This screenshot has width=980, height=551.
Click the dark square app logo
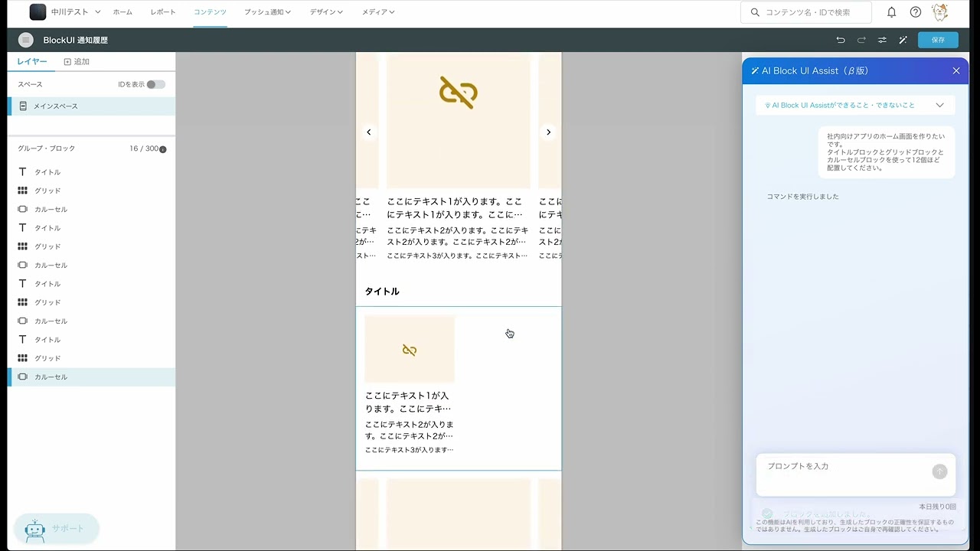pyautogui.click(x=38, y=12)
